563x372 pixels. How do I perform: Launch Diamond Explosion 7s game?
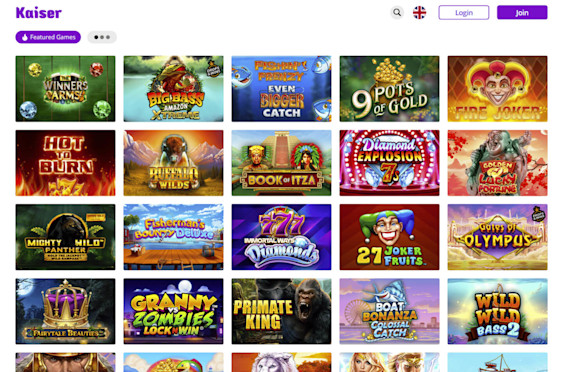[x=390, y=163]
